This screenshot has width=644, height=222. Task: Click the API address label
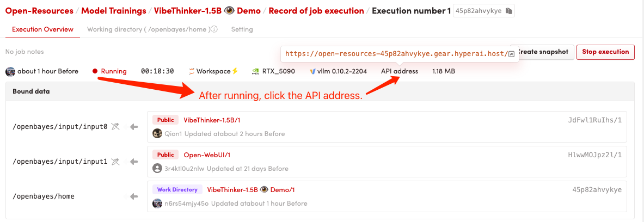pyautogui.click(x=400, y=71)
